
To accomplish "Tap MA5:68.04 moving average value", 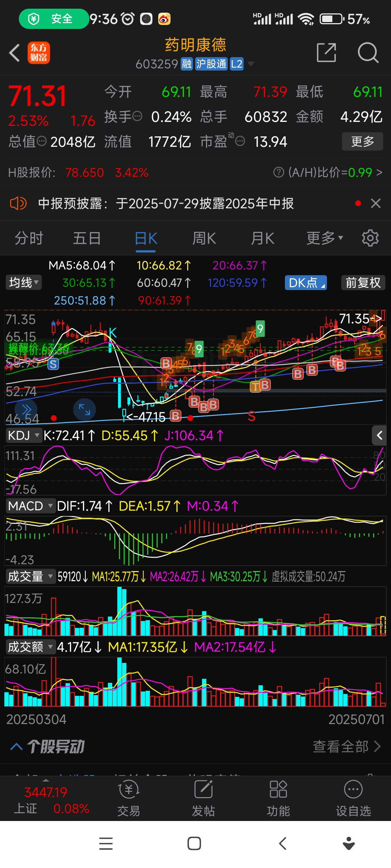I will [x=82, y=265].
